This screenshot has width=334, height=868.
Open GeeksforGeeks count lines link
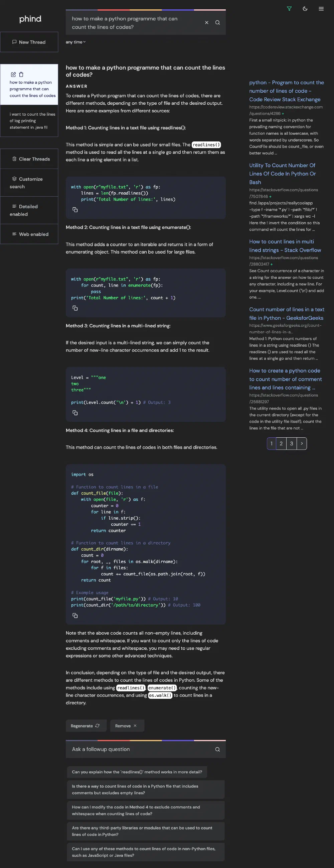point(286,313)
